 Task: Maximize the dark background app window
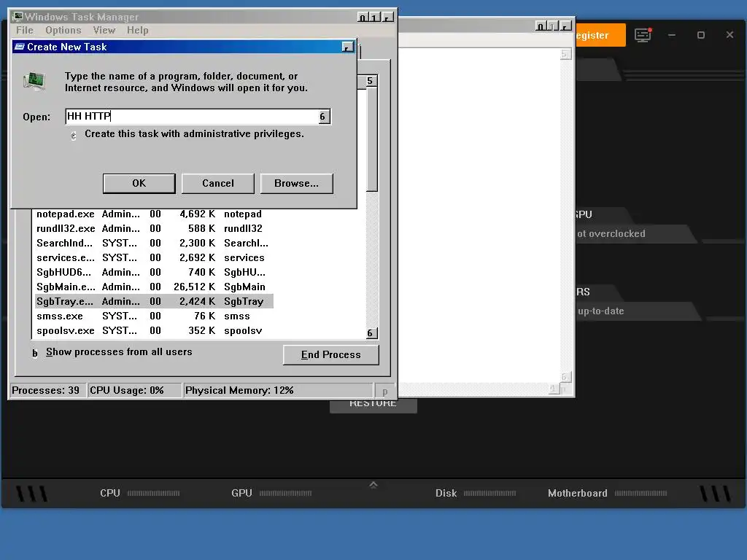coord(701,35)
